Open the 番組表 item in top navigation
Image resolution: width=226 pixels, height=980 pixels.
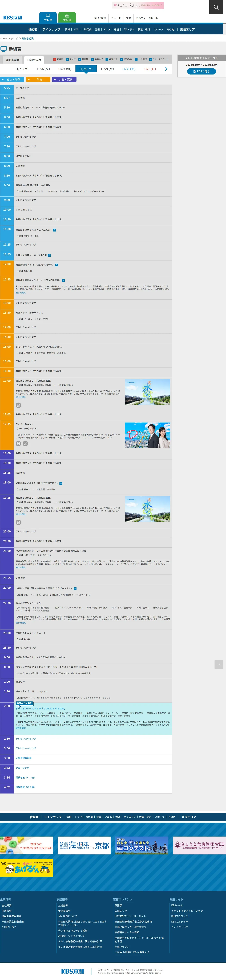point(33,29)
